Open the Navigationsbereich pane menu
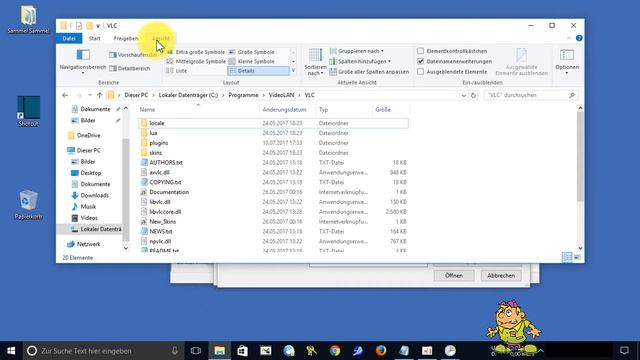The width and height of the screenshot is (640, 360). 83,61
